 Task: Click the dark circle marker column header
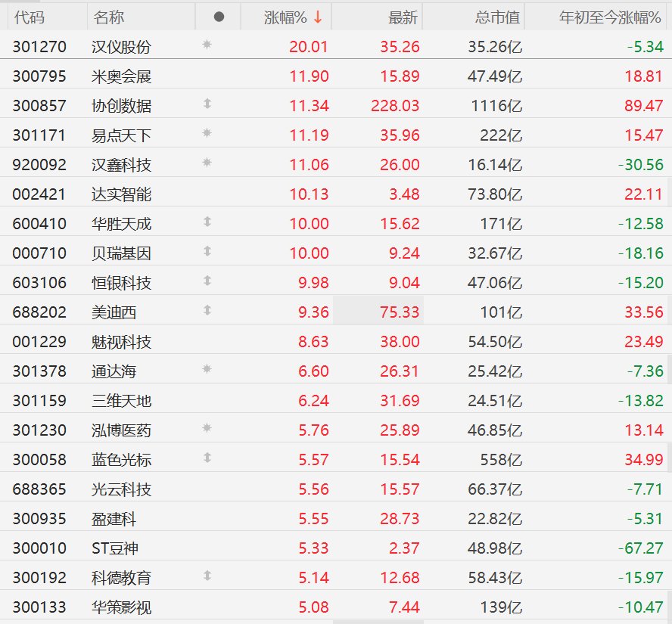(x=219, y=17)
